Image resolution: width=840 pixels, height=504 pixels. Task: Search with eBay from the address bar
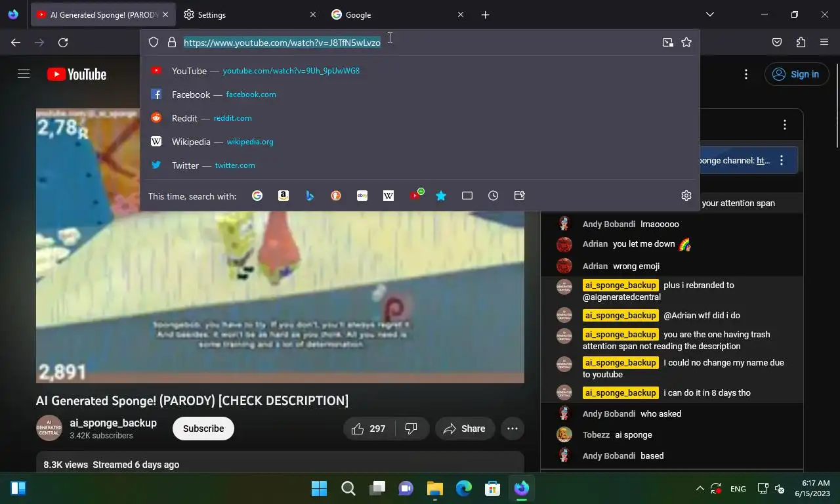(362, 196)
